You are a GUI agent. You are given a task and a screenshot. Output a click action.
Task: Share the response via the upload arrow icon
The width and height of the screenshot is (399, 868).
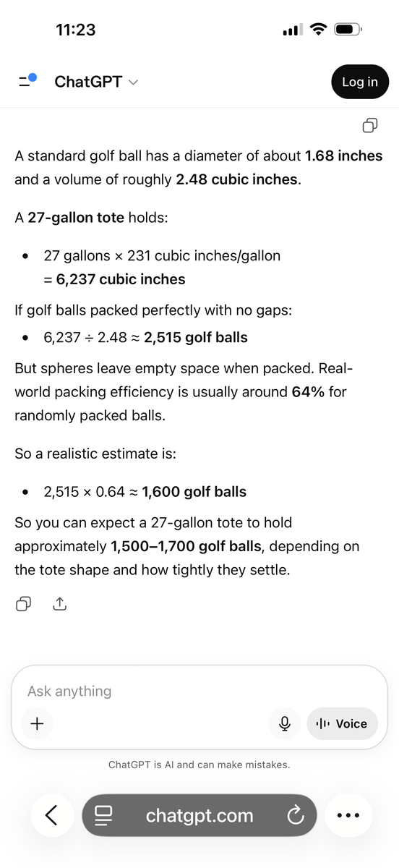point(60,603)
